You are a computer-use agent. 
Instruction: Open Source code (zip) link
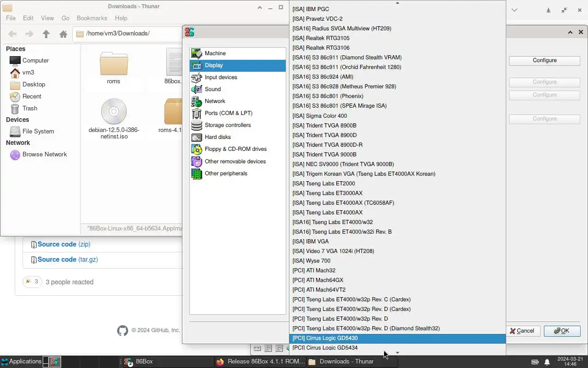coord(64,244)
